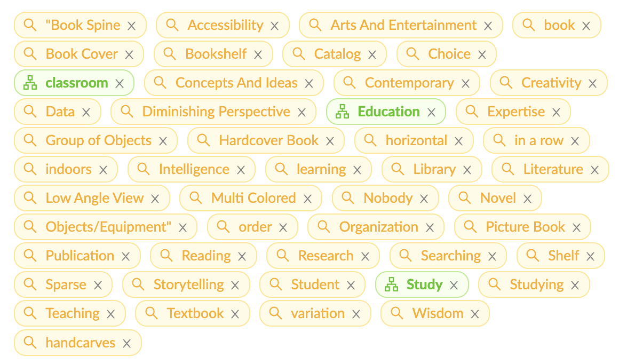
Task: Remove the Study keyword tag
Action: 454,285
